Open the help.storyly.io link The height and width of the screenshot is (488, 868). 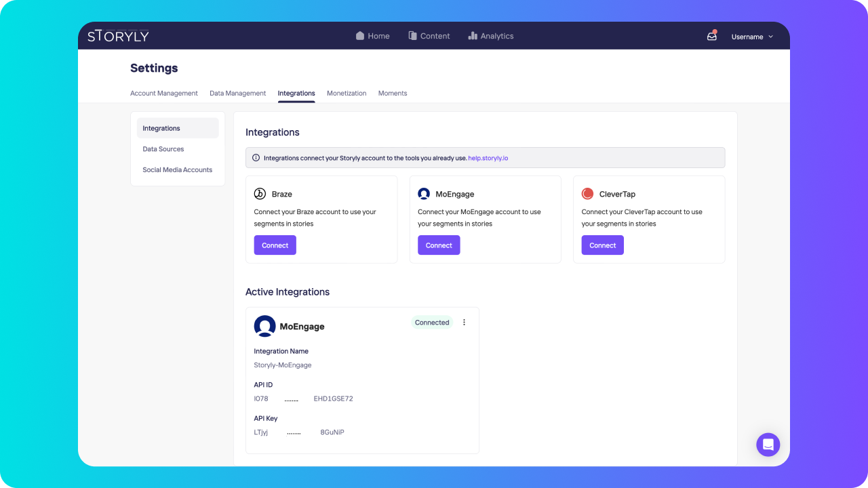tap(488, 158)
